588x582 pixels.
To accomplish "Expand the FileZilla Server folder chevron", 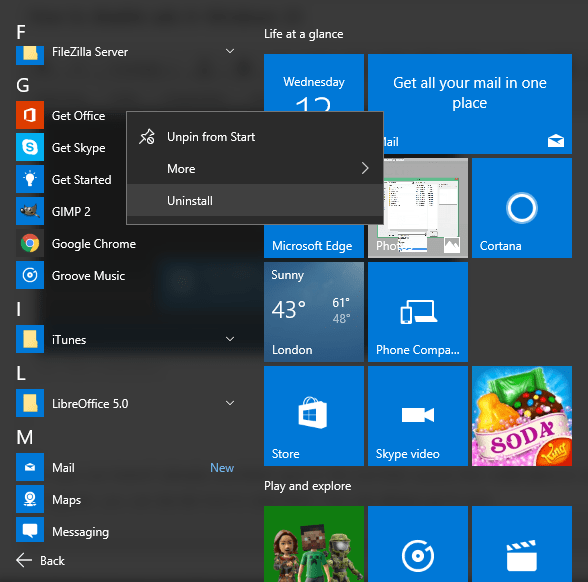I will click(x=230, y=51).
